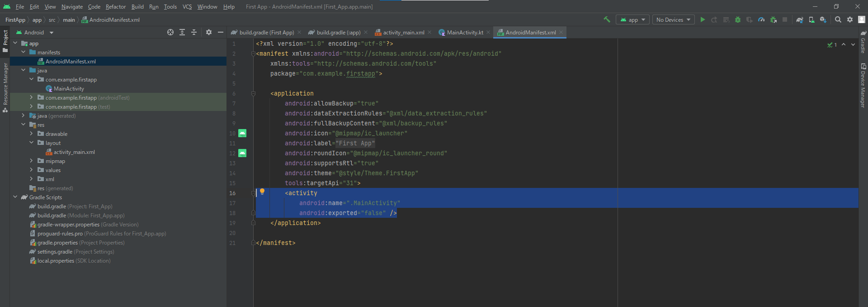Open Project panel options gear
Screen dimensions: 868x307
coord(208,32)
